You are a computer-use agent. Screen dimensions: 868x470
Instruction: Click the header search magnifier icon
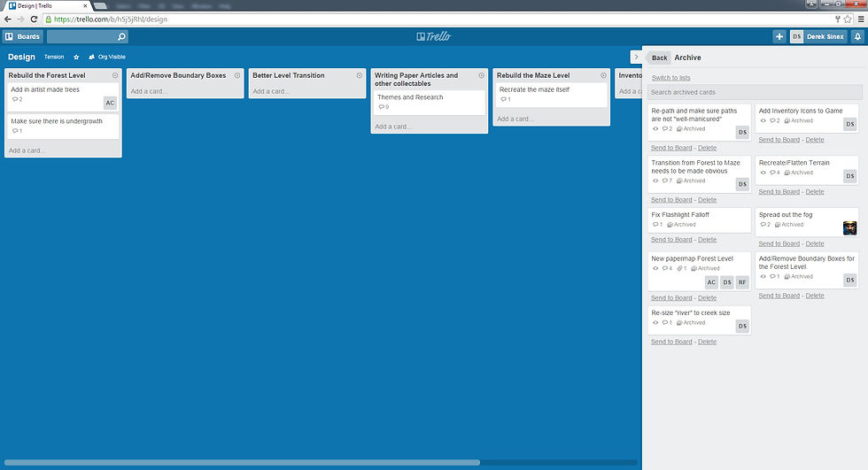(122, 36)
